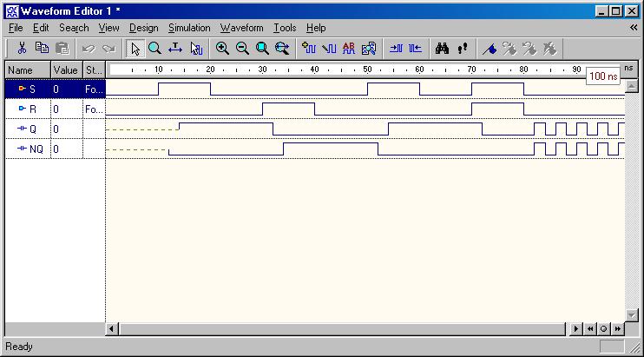Click the Paste clipboard icon
The width and height of the screenshot is (644, 357).
pos(62,49)
